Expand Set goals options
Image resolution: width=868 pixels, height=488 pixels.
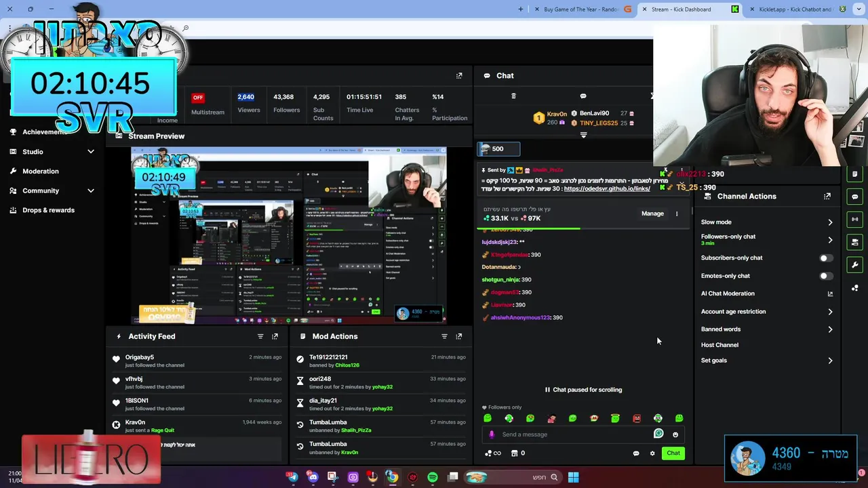[x=830, y=361]
